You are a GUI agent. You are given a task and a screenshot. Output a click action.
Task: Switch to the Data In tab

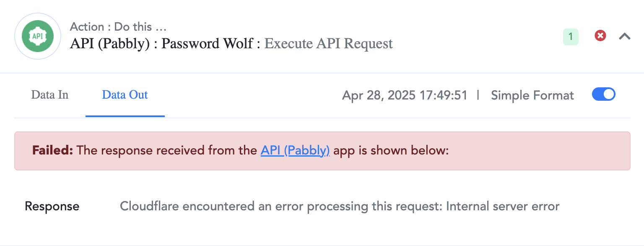pyautogui.click(x=49, y=95)
